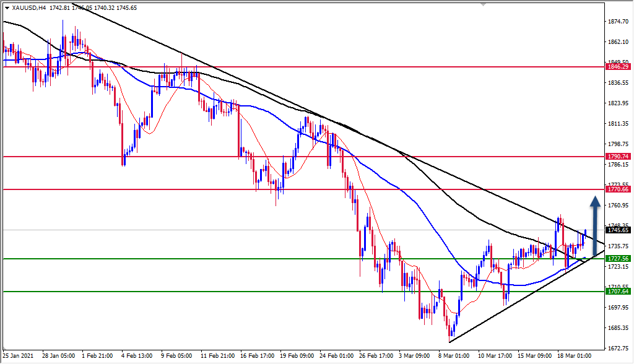Click the 1 Feb 21:00 time label
Viewport: 634px width, 364px height.
[97, 356]
